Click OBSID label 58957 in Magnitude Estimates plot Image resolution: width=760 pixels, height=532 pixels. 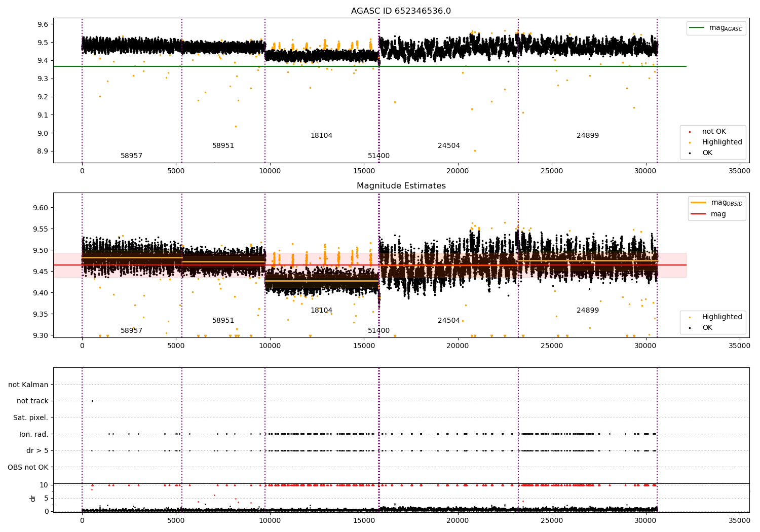click(131, 331)
